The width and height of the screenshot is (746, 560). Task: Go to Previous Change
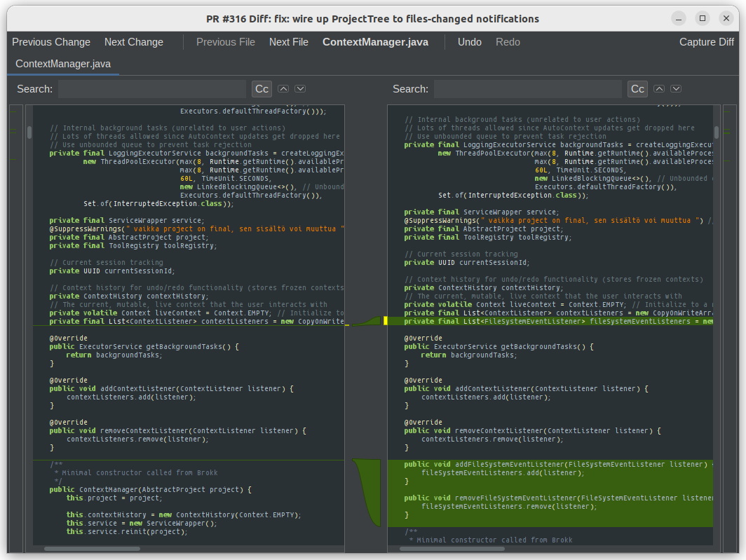(51, 42)
